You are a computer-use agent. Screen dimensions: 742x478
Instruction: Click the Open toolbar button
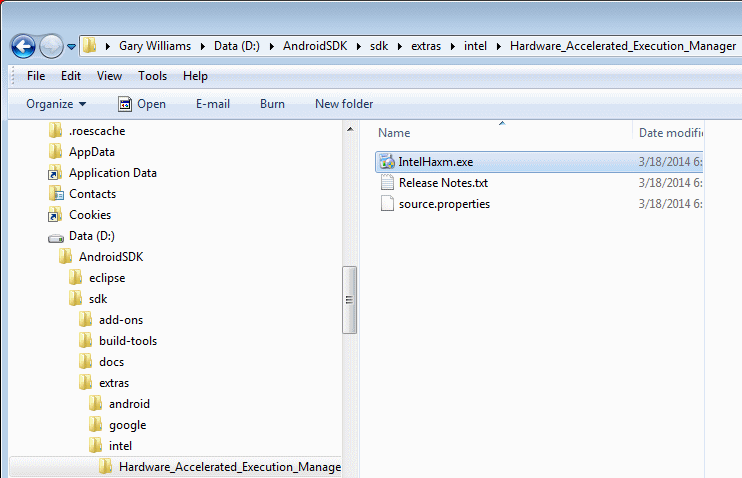click(141, 104)
